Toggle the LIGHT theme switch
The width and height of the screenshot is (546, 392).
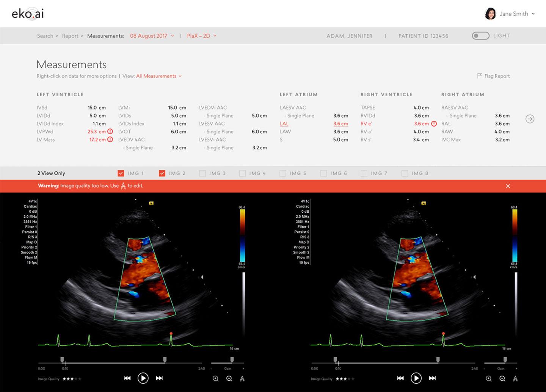click(480, 35)
